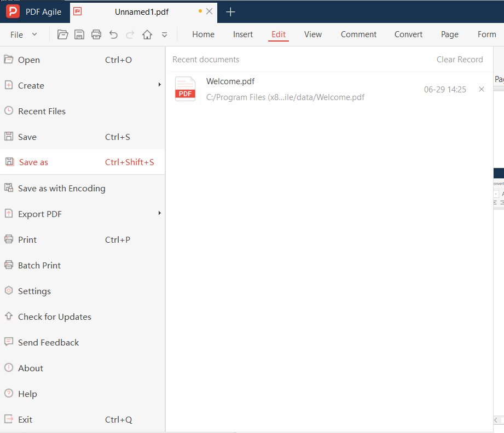Choose Batch Print from the menu
The width and height of the screenshot is (504, 433).
(82, 265)
